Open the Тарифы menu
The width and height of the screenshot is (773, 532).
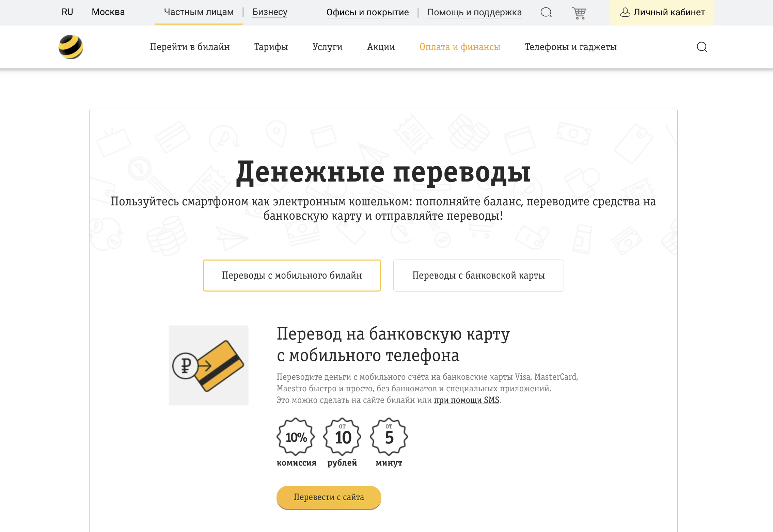(x=271, y=47)
